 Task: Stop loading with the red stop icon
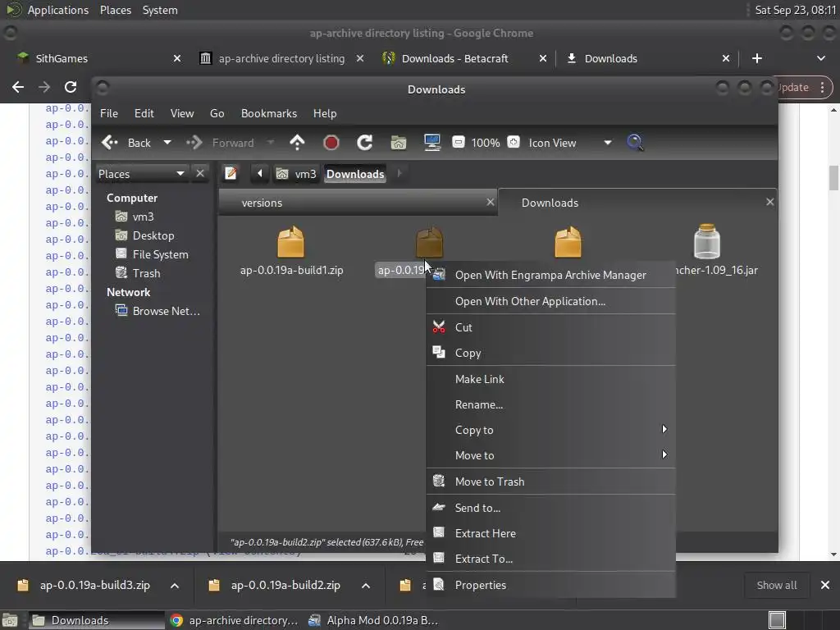point(331,143)
